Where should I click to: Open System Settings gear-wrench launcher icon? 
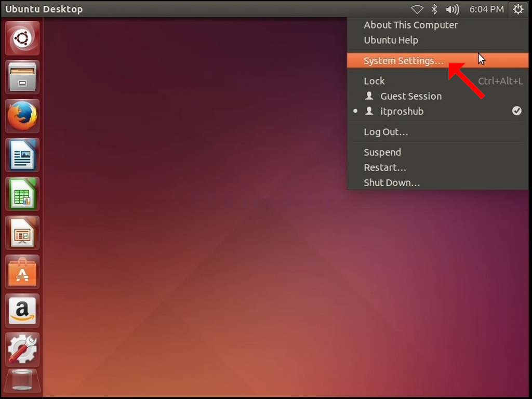(22, 350)
